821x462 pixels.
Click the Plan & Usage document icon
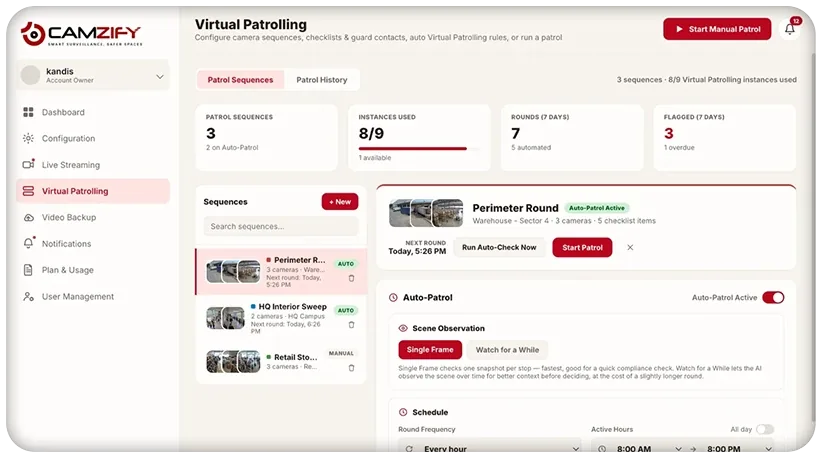pyautogui.click(x=28, y=270)
